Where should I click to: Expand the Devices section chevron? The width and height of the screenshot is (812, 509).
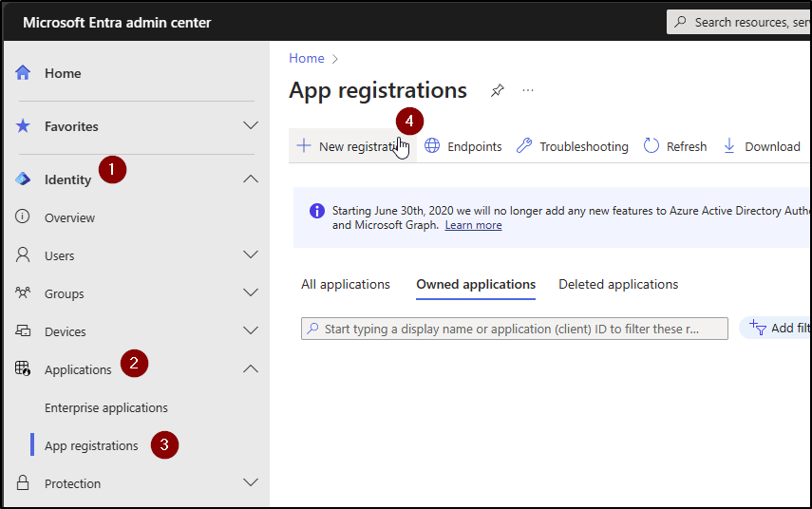pyautogui.click(x=251, y=330)
